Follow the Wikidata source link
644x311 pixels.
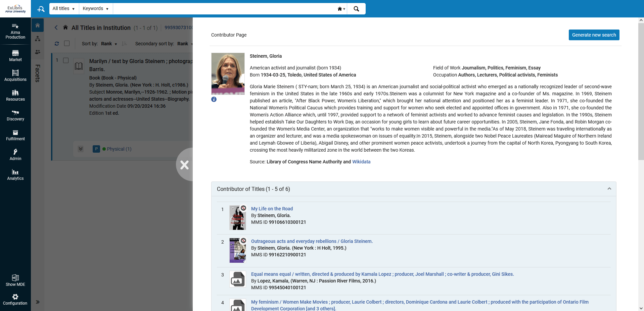tap(361, 162)
